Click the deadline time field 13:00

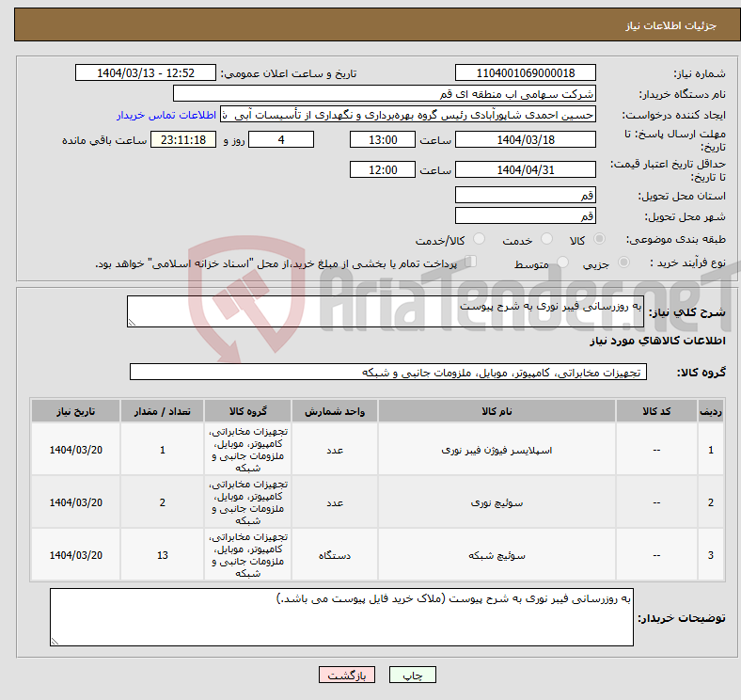click(x=383, y=140)
